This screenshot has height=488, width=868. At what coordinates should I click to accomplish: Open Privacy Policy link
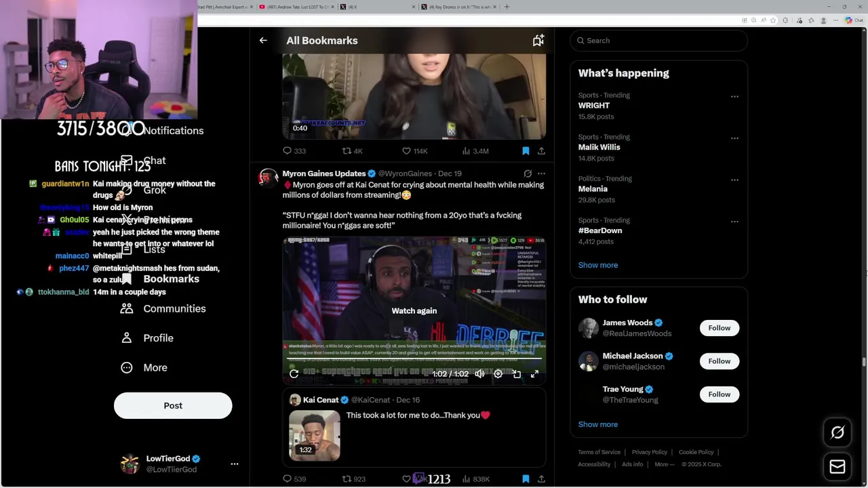(650, 452)
